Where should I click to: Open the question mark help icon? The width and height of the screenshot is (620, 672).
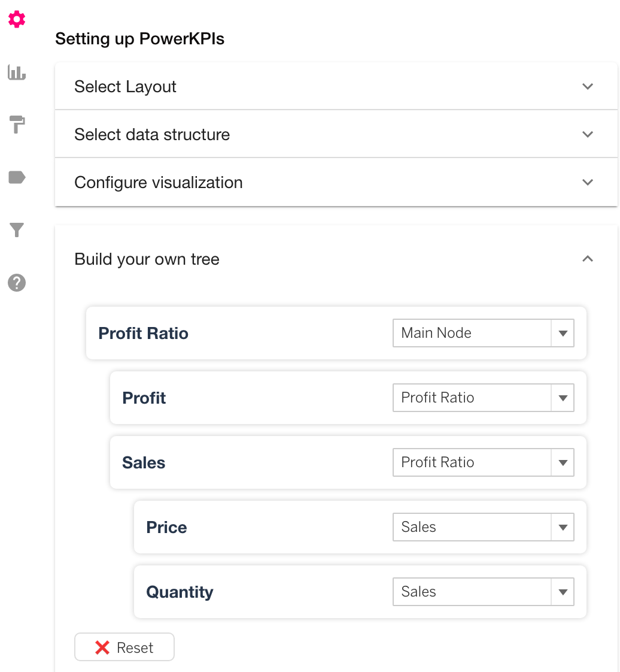pos(17,283)
